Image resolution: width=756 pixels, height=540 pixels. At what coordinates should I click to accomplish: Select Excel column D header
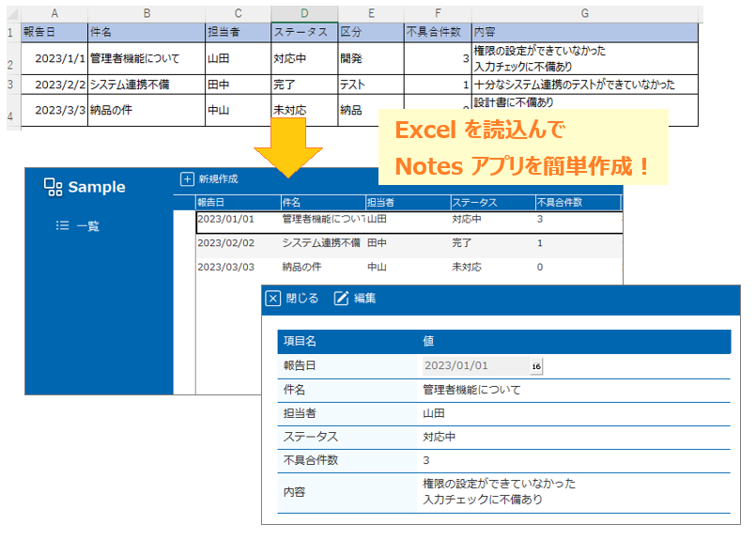pyautogui.click(x=304, y=13)
